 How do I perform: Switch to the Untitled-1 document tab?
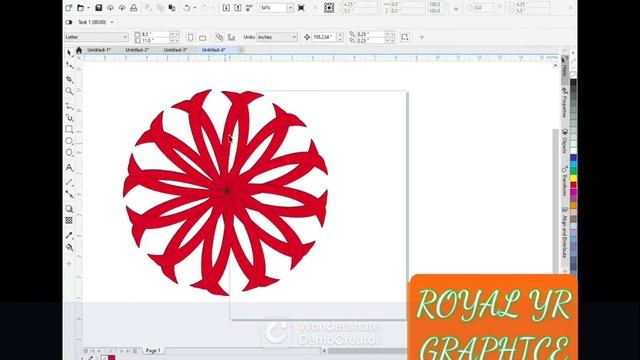tap(98, 50)
